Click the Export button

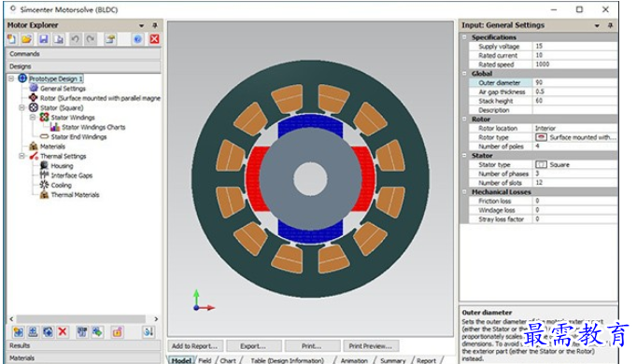tap(253, 346)
